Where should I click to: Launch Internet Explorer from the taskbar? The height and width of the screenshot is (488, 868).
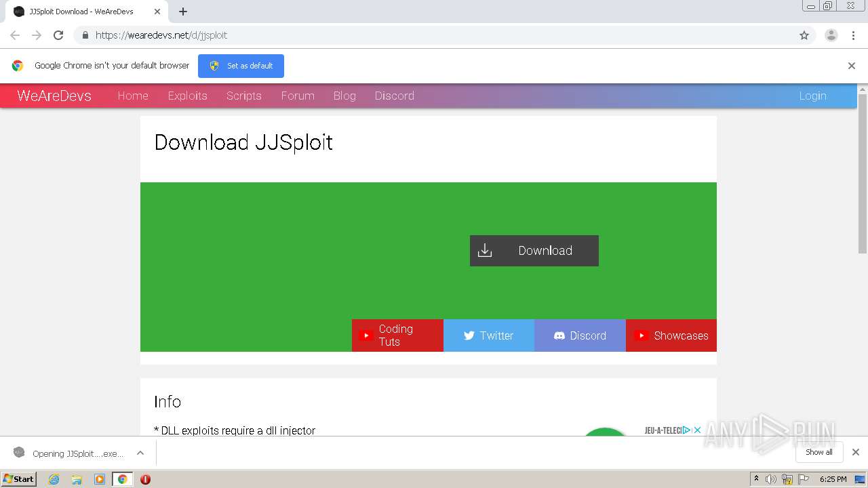coord(54,479)
